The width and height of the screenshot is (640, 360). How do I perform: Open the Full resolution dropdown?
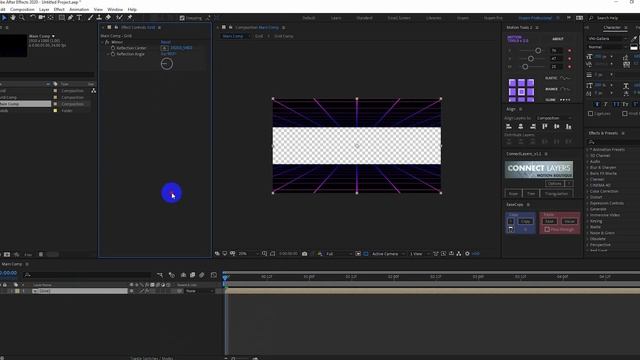point(339,254)
